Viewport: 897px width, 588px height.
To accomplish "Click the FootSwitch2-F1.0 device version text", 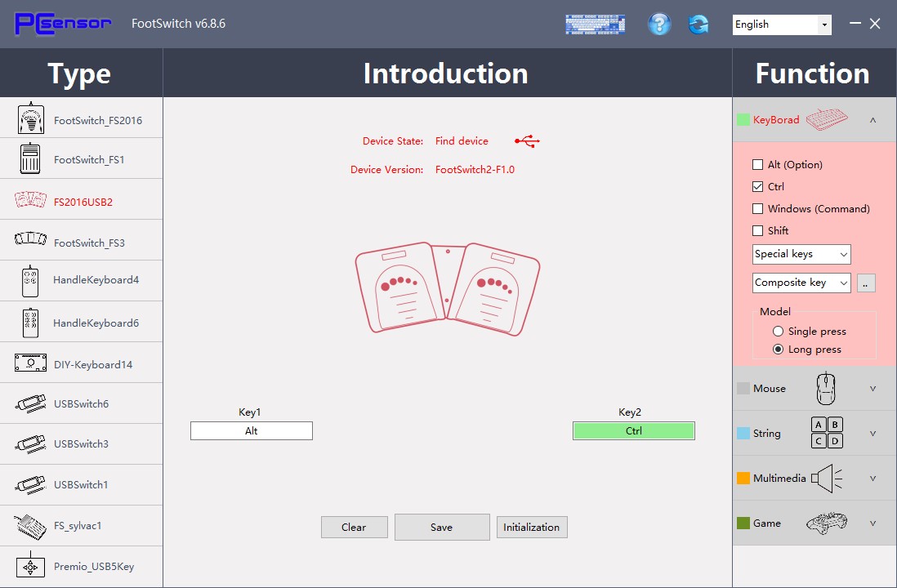I will click(x=475, y=169).
